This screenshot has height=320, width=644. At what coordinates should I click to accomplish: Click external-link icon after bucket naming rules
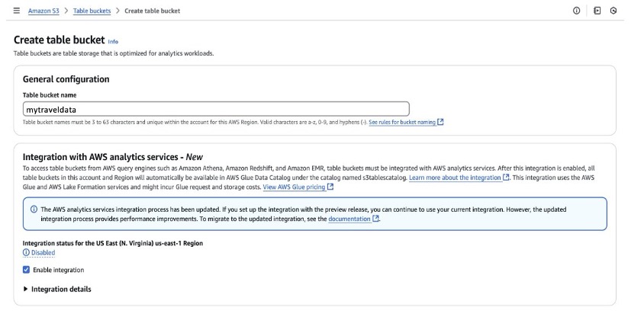pyautogui.click(x=440, y=122)
